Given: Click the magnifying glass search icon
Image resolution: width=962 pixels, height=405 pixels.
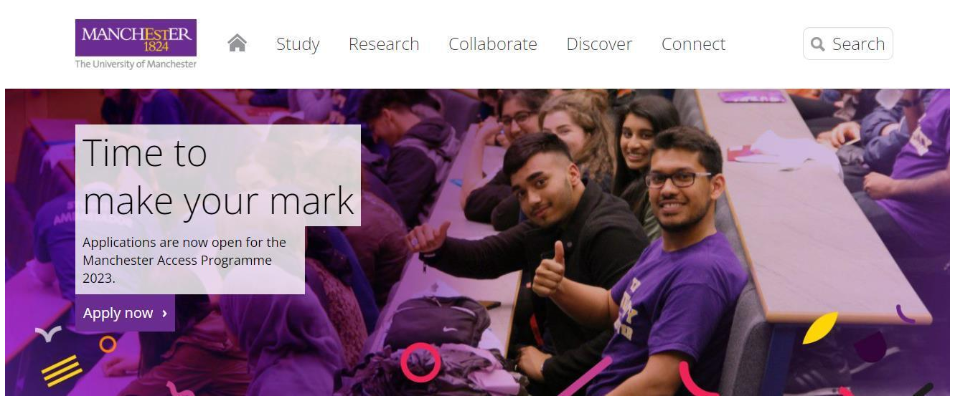Looking at the screenshot, I should (x=817, y=44).
